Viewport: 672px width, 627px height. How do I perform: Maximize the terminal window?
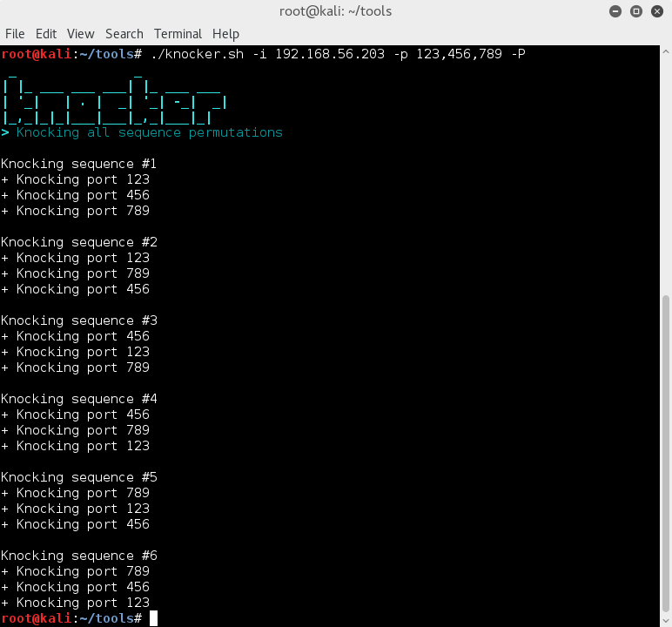[x=636, y=11]
